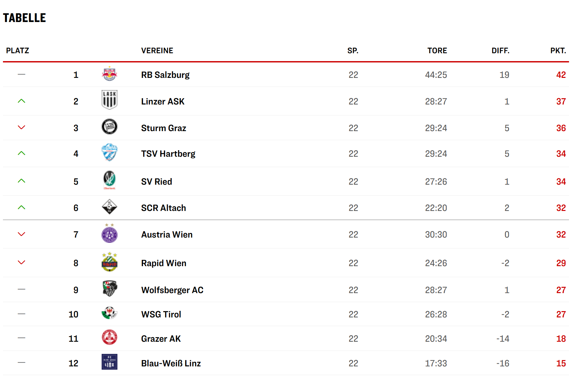Click the Austria Wien violet crest

click(x=110, y=234)
